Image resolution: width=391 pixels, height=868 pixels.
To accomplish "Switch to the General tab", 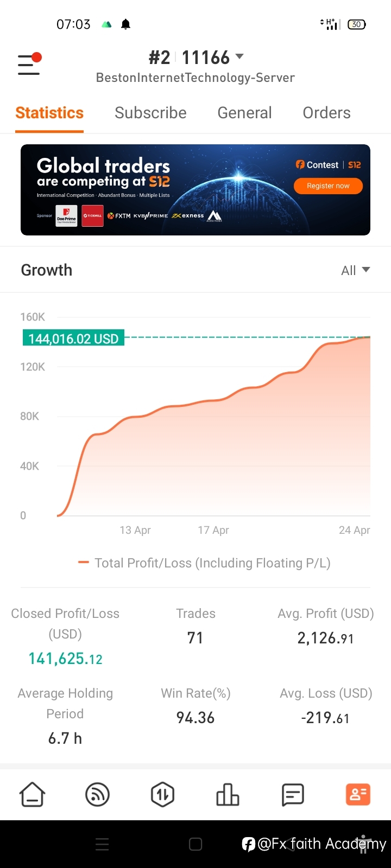I will (x=244, y=113).
